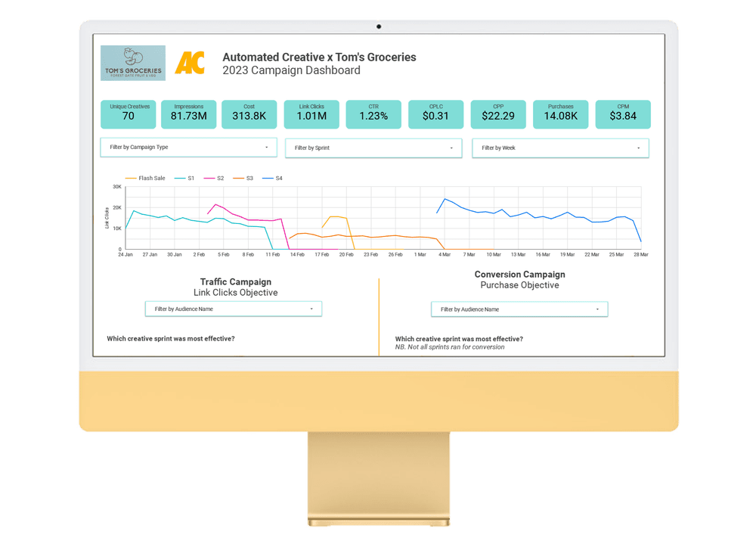This screenshot has height=547, width=756.
Task: Click the CTR 1.23% scorecard
Action: coord(373,113)
